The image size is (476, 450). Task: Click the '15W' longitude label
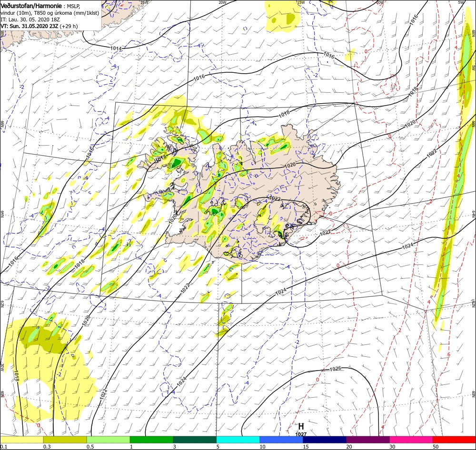[301, 2]
